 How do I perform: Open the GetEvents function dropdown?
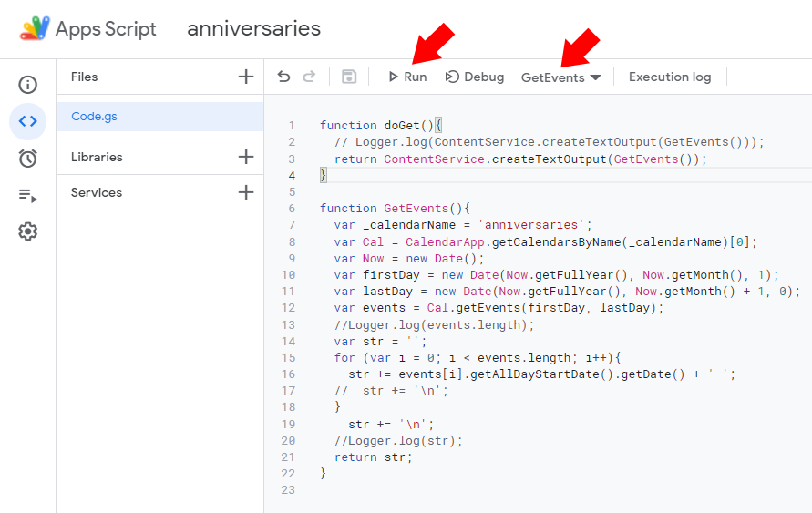560,77
